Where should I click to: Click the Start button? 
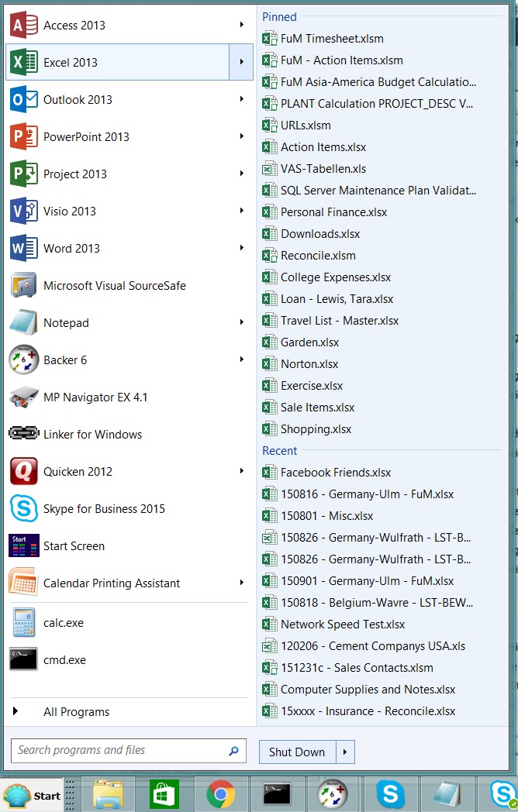(32, 795)
